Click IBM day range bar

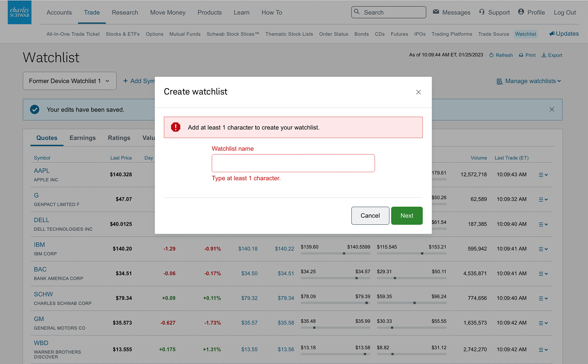click(335, 253)
